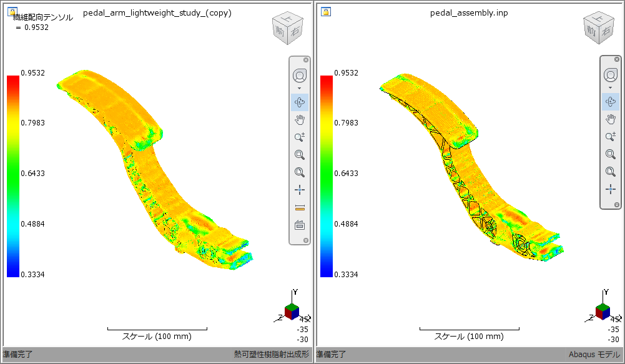
Task: Select title pedal_assembly.inp
Action: pos(469,12)
